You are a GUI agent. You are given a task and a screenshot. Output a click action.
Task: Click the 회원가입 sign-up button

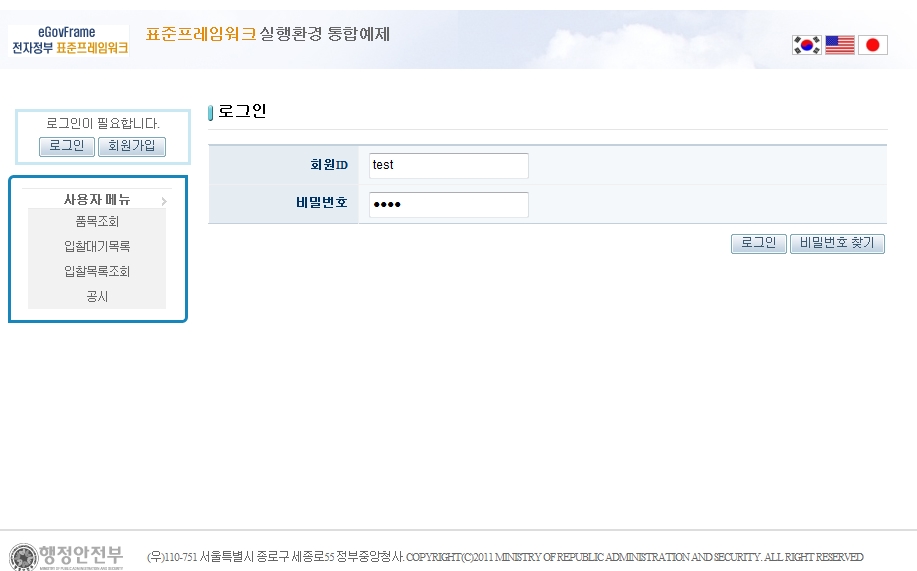(131, 147)
